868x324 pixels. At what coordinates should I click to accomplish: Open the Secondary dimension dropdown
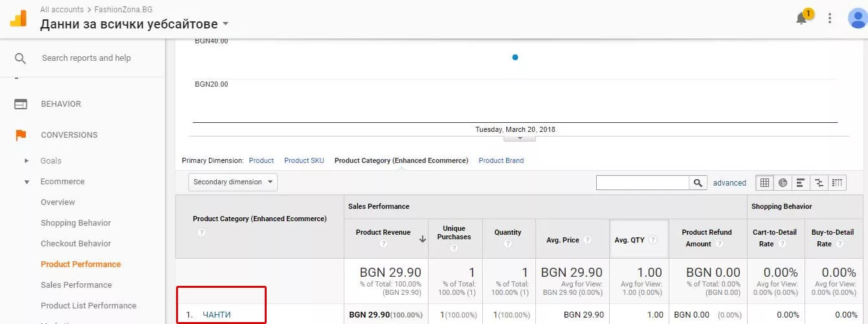(233, 182)
